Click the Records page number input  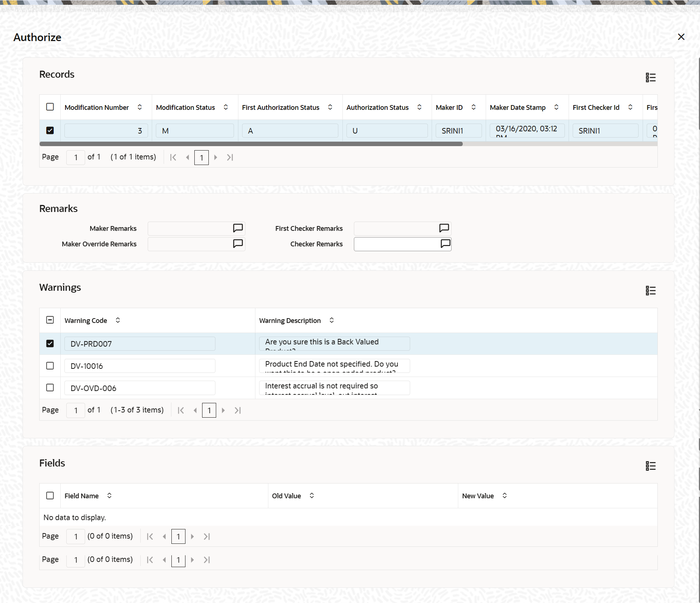tap(76, 157)
